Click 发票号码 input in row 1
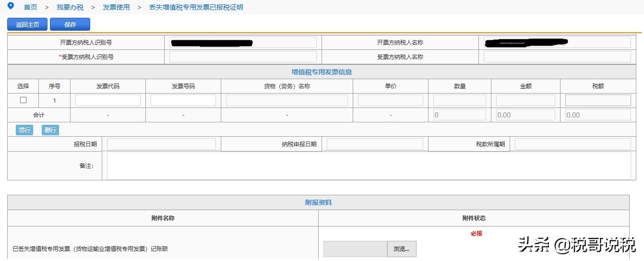The image size is (644, 261). click(183, 100)
